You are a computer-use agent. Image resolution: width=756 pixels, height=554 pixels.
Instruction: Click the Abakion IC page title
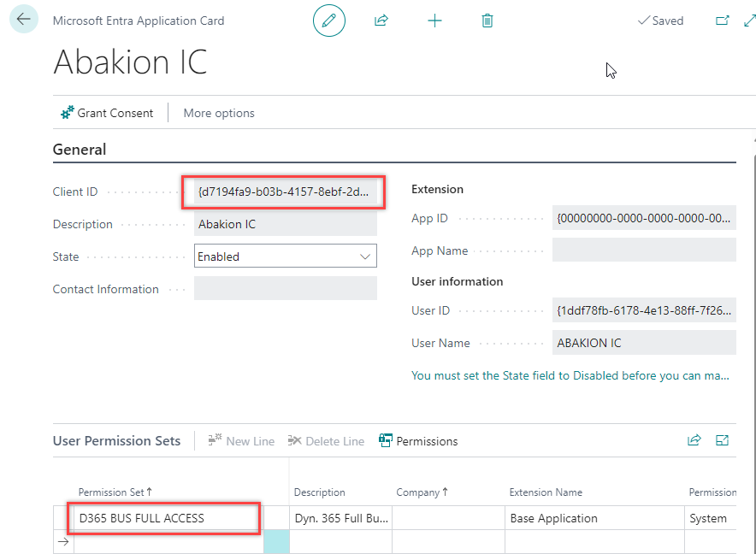tap(130, 62)
